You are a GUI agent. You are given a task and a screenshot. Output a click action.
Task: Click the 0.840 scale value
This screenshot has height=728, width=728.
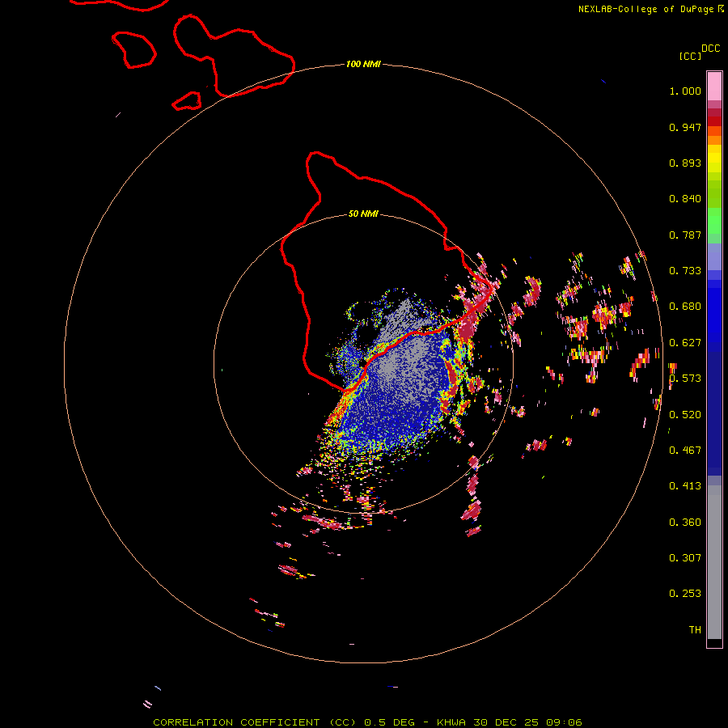pos(685,199)
